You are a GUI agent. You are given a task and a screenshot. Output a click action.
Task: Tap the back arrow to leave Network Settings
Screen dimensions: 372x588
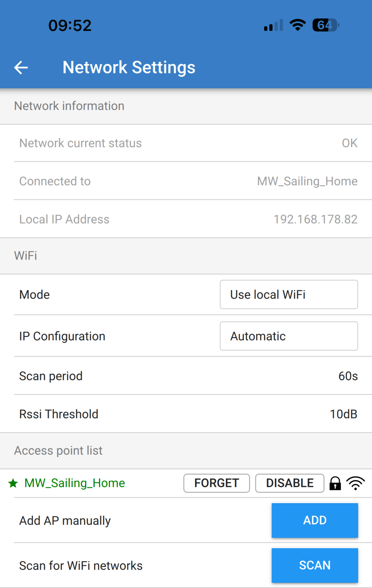pos(21,67)
